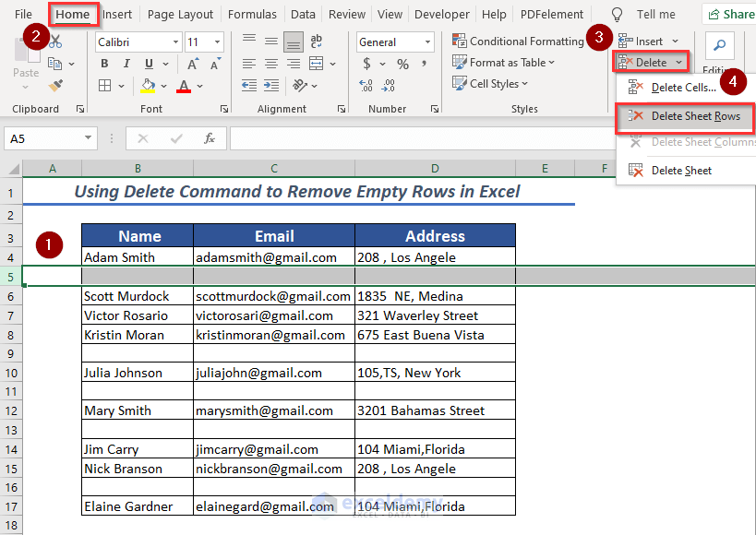Screen dimensions: 756x535
Task: Apply the Percent Style to cells
Action: tap(402, 63)
